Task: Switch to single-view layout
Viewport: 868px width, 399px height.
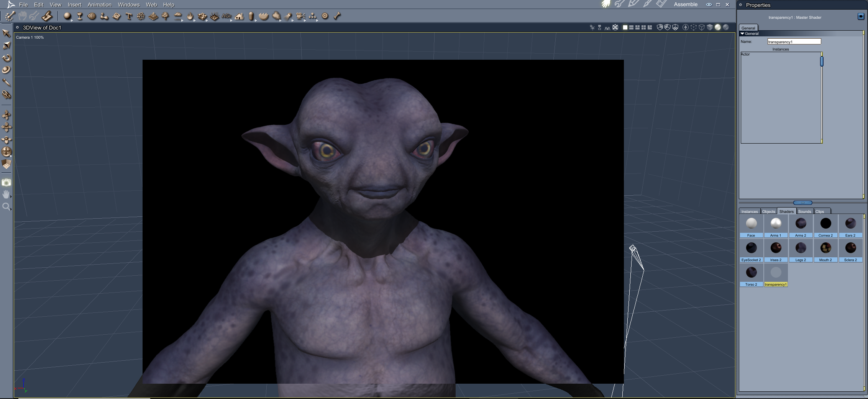Action: tap(625, 27)
